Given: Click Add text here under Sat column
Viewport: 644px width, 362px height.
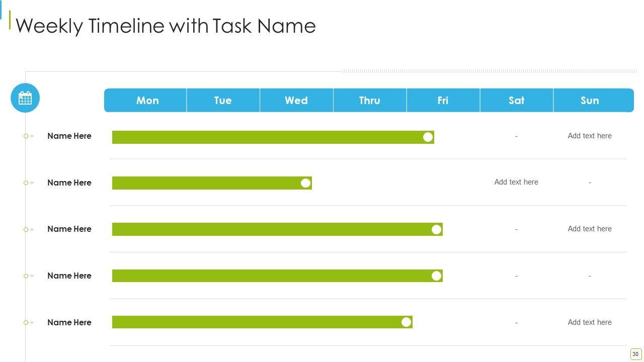Looking at the screenshot, I should tap(516, 182).
